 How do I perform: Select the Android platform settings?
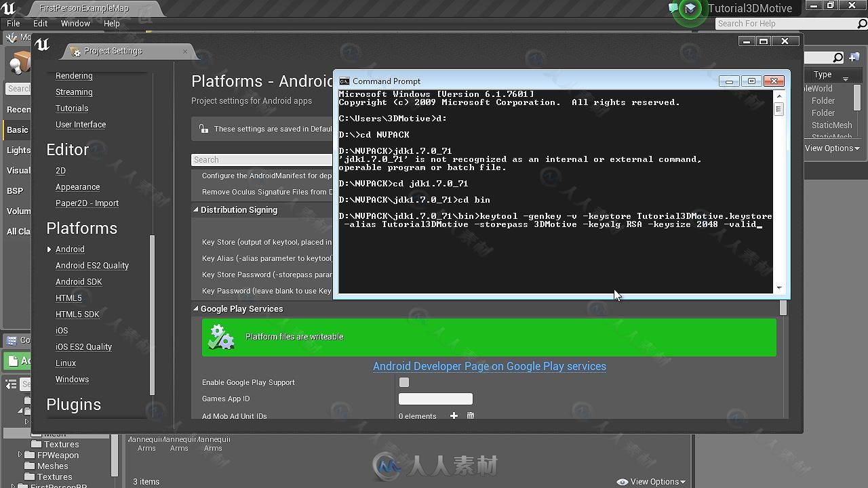tap(70, 249)
